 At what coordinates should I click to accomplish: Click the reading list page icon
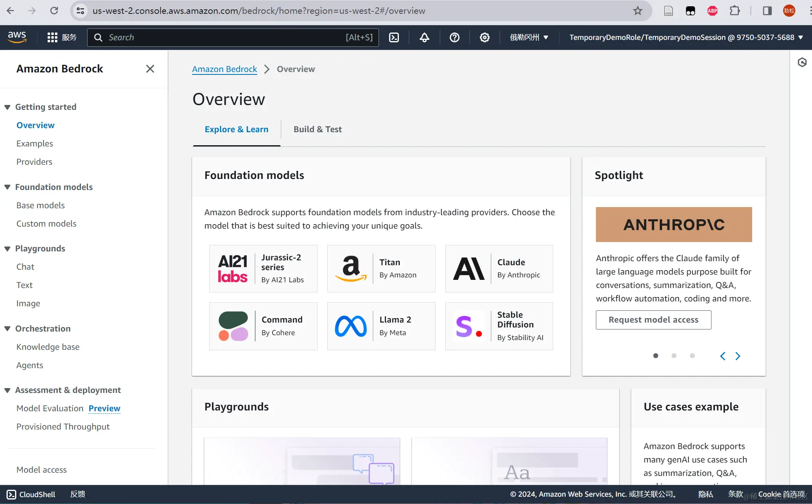(x=668, y=11)
